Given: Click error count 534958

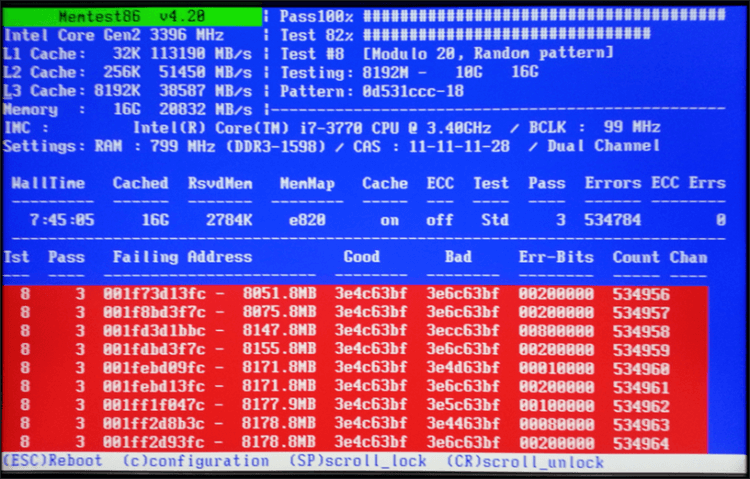Looking at the screenshot, I should tap(641, 332).
